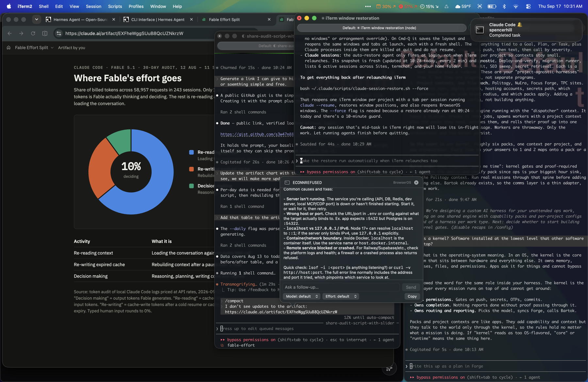The image size is (588, 382).
Task: Open the gist.github.com link in share-audit terminal
Action: 257,134
